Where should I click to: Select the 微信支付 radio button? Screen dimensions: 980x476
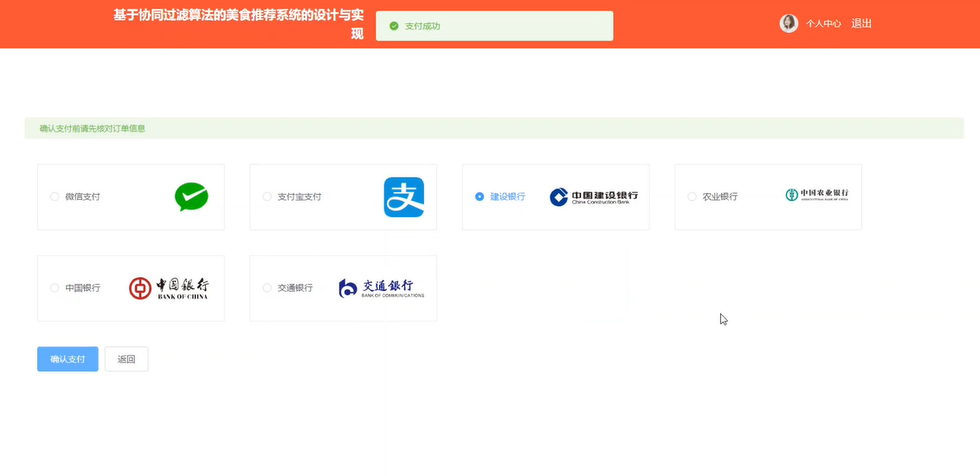point(55,196)
